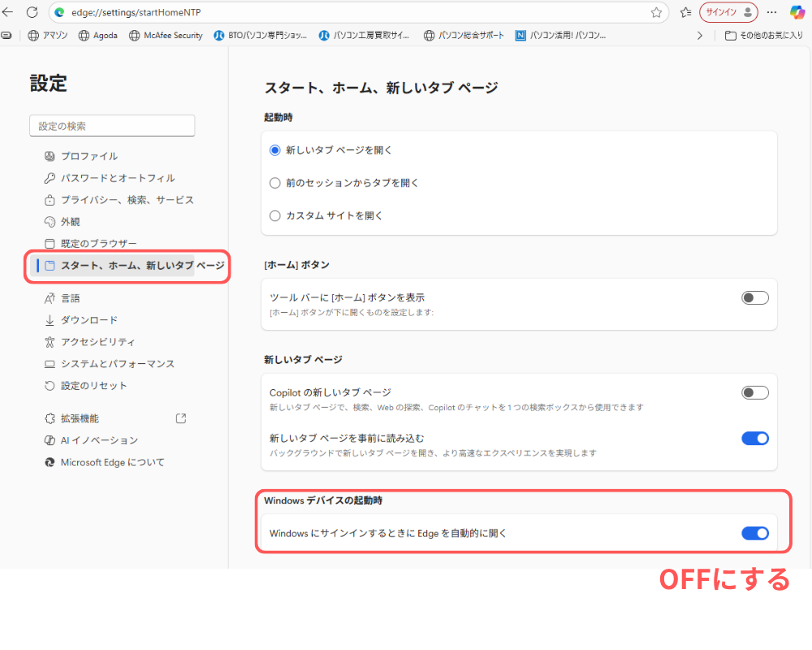Image resolution: width=812 pixels, height=650 pixels.
Task: Switch to the 言語 settings section
Action: [70, 297]
